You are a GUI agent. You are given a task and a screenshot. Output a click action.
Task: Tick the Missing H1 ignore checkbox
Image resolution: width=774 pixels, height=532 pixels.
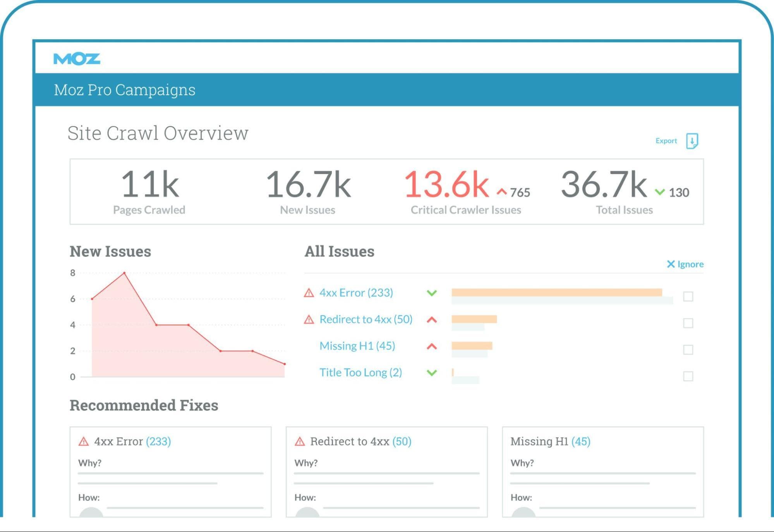pyautogui.click(x=688, y=350)
